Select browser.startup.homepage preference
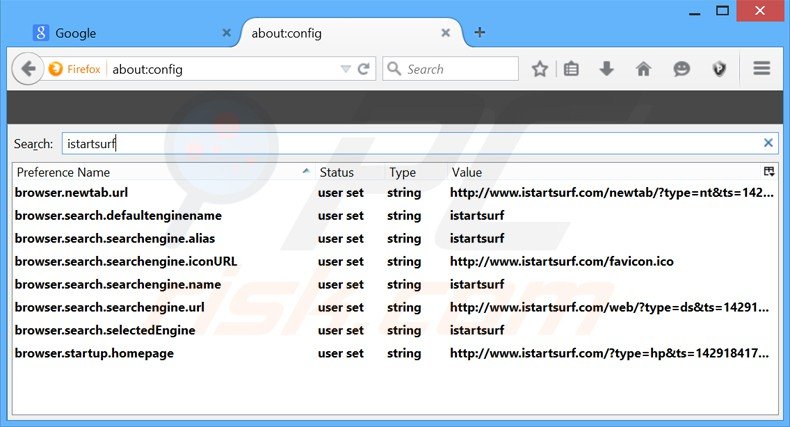Viewport: 790px width, 427px height. tap(395, 353)
